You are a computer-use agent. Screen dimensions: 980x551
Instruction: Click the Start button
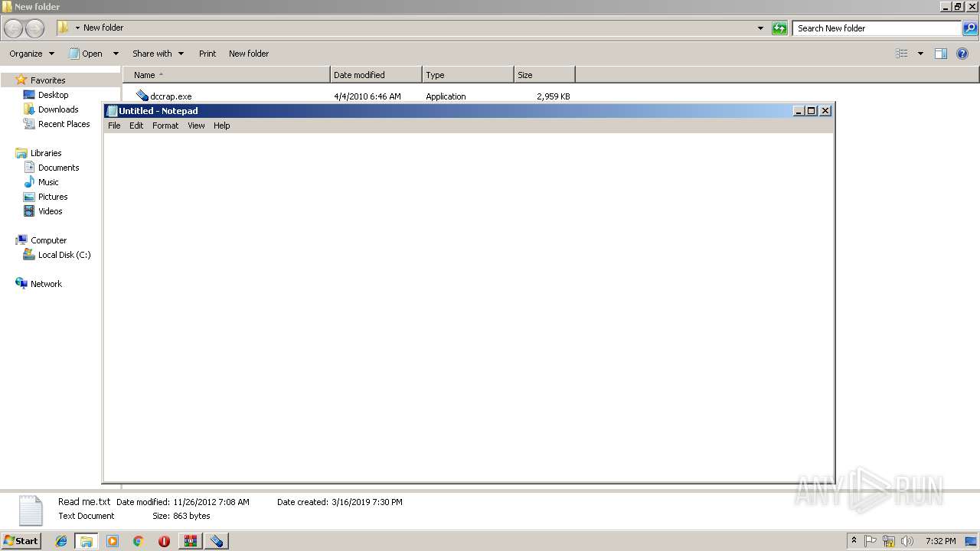tap(21, 541)
